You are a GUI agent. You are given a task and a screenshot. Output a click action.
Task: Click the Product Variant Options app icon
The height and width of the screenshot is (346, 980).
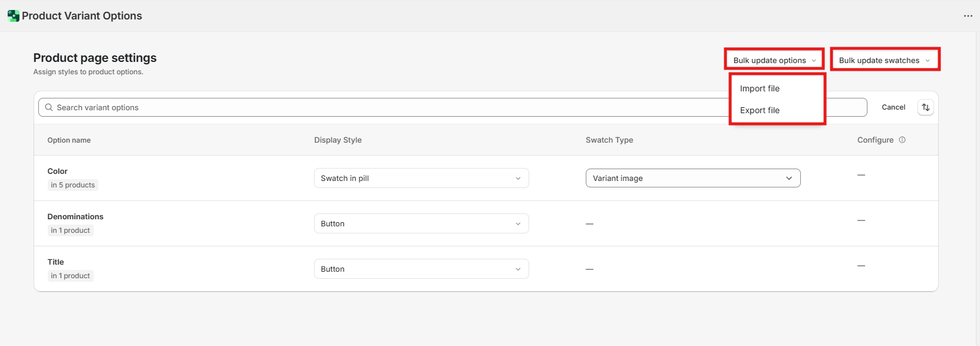click(13, 16)
